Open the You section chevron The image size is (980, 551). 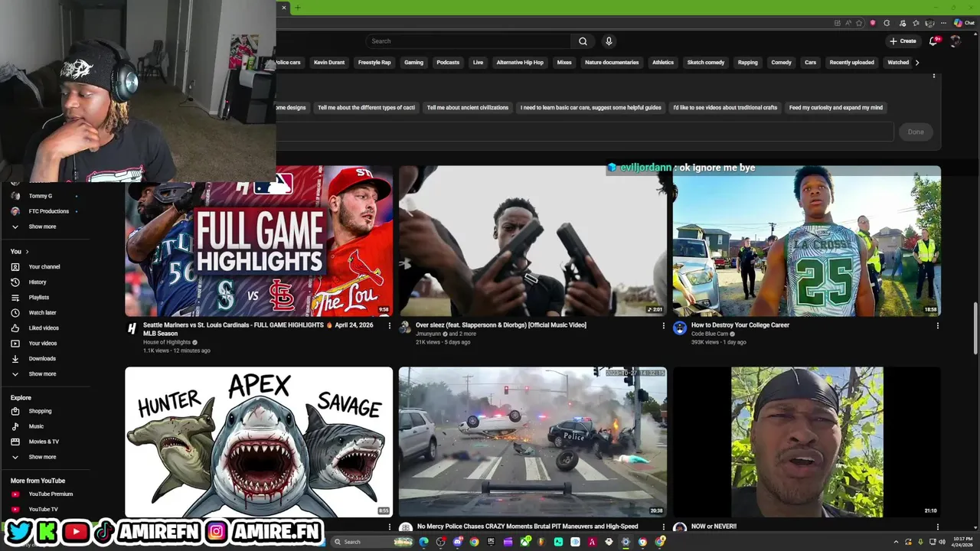(x=27, y=251)
